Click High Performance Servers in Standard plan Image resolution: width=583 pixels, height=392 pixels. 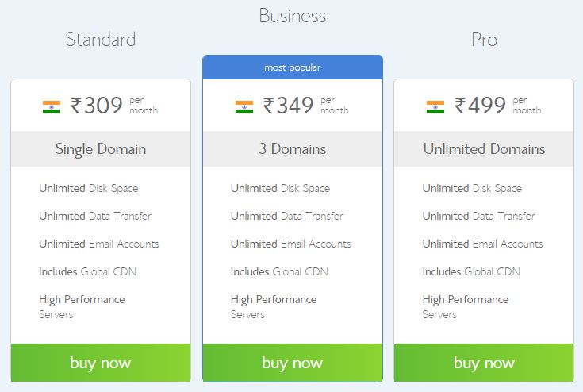(82, 307)
